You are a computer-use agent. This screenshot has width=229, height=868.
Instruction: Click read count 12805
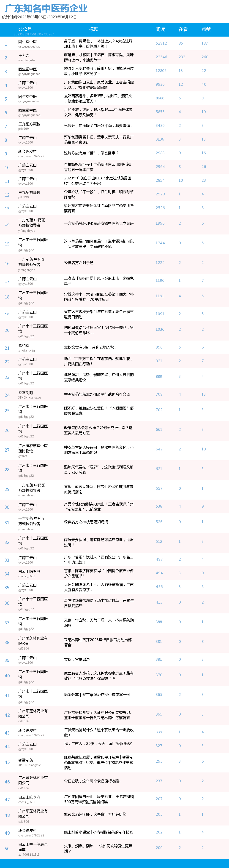(161, 71)
